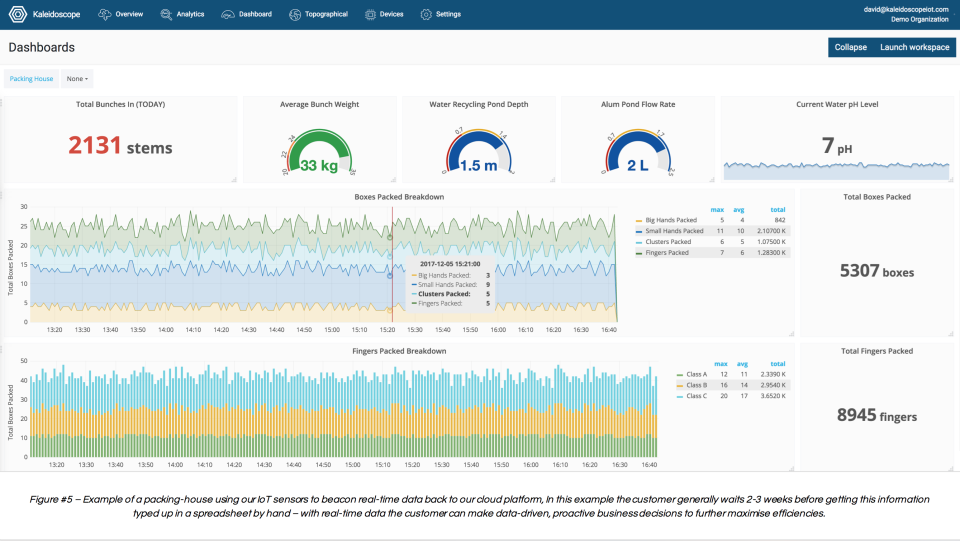Click the Current Water pH Level sparkline
The image size is (960, 541).
point(836,171)
